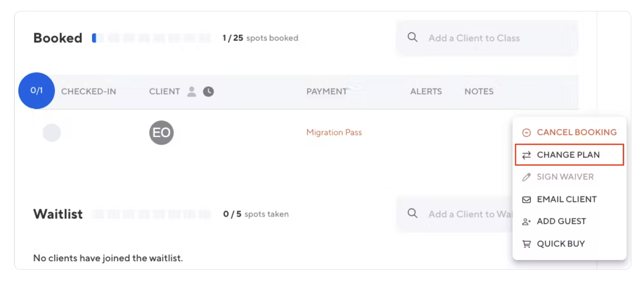The height and width of the screenshot is (287, 644).
Task: Click the person icon beside CLIENT header
Action: point(192,92)
